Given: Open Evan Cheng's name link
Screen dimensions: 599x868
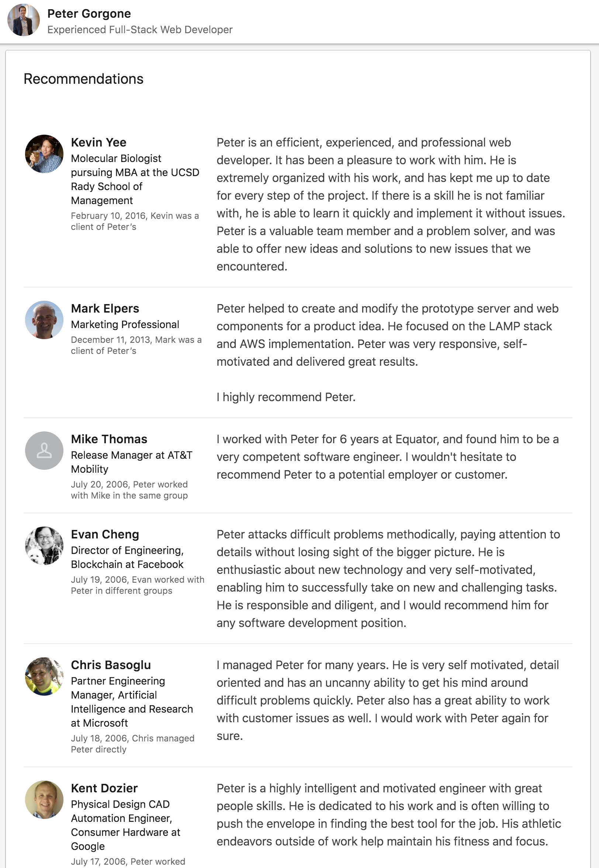Looking at the screenshot, I should click(105, 534).
